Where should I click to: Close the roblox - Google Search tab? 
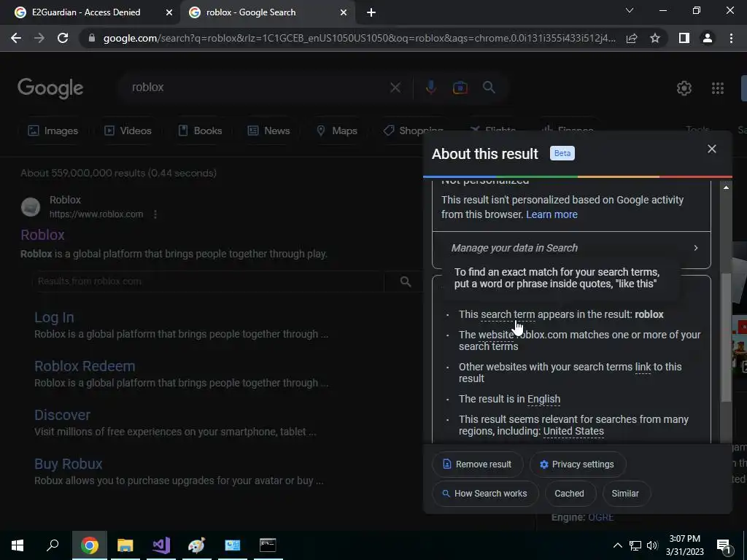tap(344, 13)
